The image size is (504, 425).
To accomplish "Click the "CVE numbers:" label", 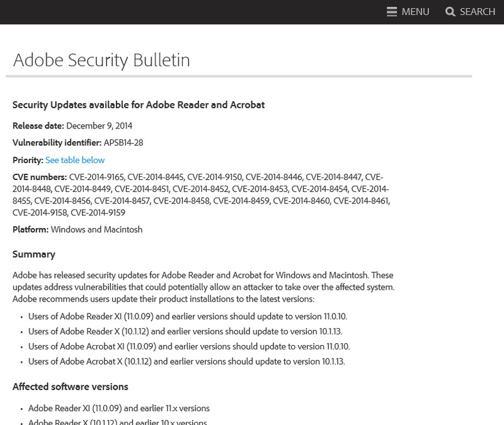I will click(x=39, y=178).
